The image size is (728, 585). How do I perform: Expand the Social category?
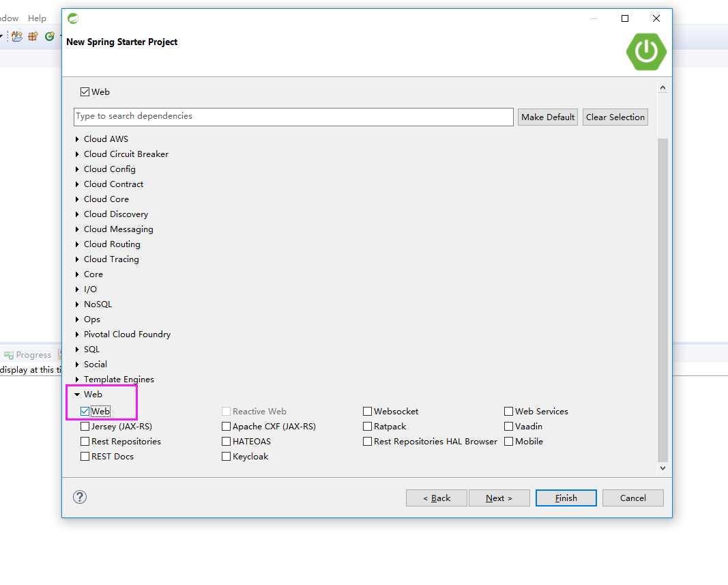(77, 365)
